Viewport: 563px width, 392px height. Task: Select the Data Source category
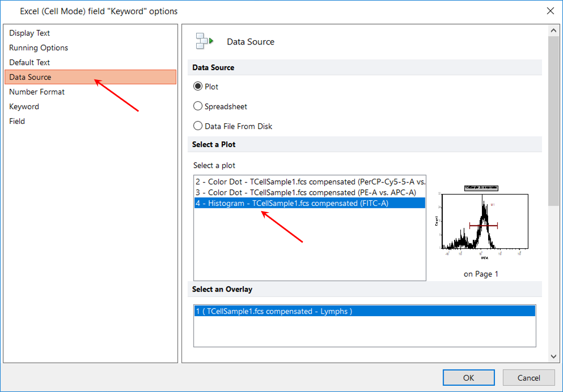point(91,77)
